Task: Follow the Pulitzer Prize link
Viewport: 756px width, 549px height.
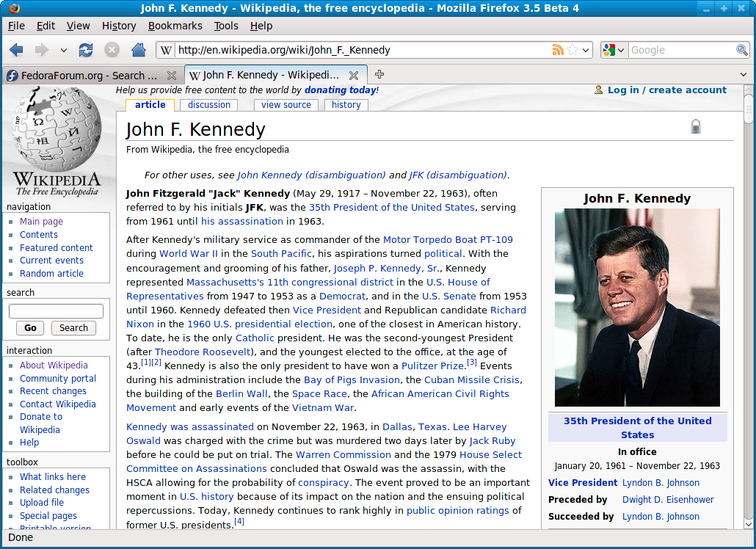Action: [432, 366]
